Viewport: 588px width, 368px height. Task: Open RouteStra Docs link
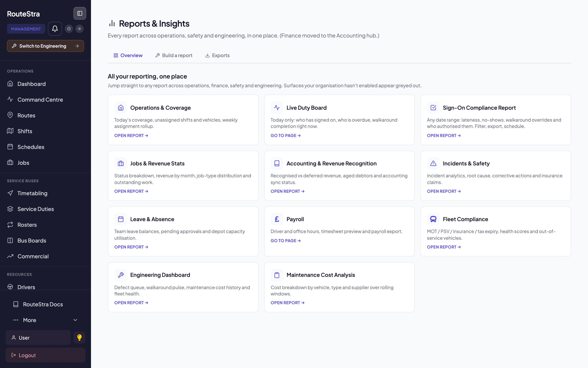[45, 304]
